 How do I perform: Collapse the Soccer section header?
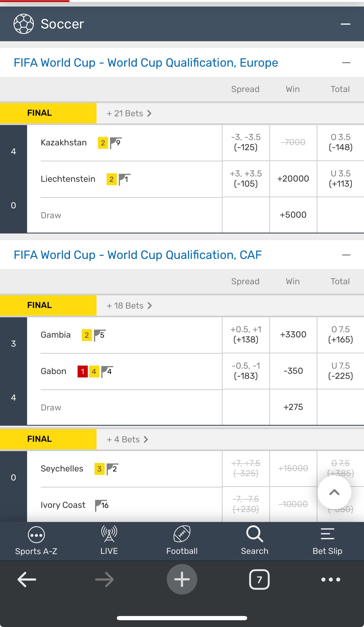pyautogui.click(x=345, y=24)
